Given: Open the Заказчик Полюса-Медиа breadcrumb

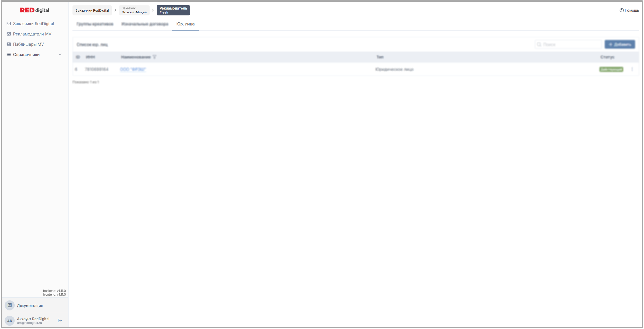Looking at the screenshot, I should coord(134,10).
